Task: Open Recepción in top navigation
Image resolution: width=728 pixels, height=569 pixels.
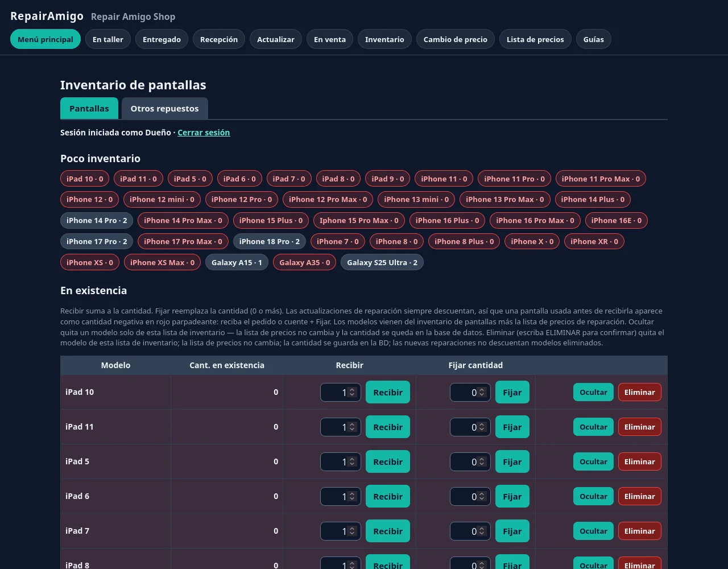Action: pos(219,39)
